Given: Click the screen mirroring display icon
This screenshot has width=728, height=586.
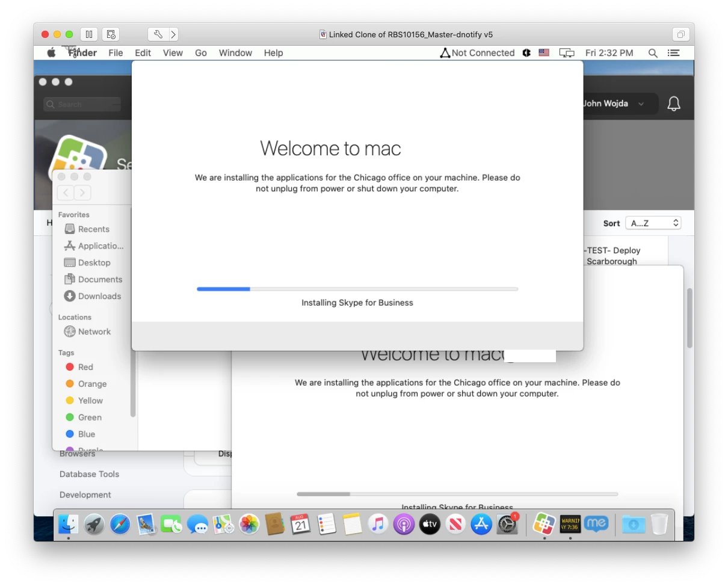Looking at the screenshot, I should click(567, 53).
